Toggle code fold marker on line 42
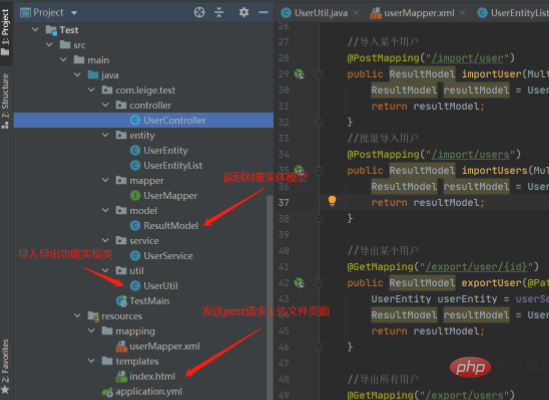Screen dimensions: 549x400 tap(319, 283)
